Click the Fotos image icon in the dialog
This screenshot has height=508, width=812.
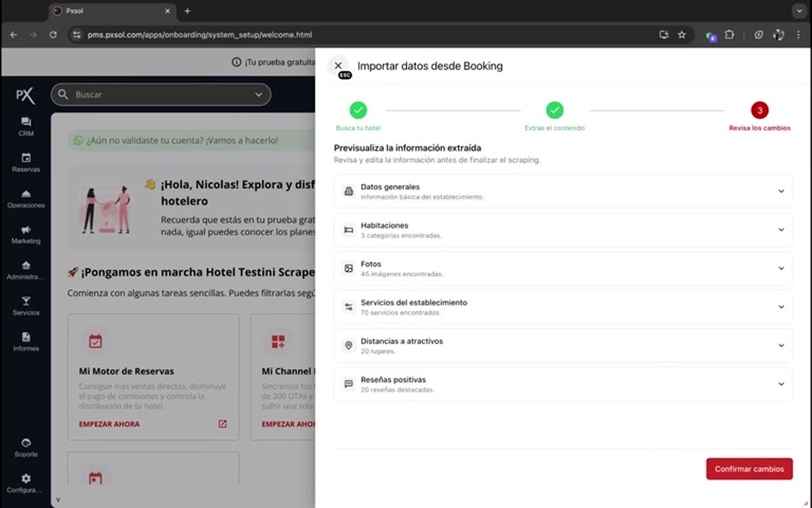[x=348, y=268]
